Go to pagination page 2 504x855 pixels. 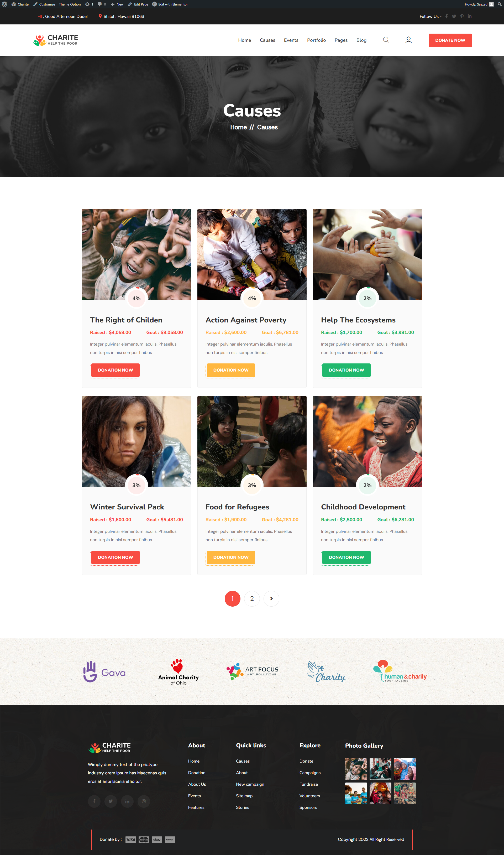pyautogui.click(x=252, y=598)
